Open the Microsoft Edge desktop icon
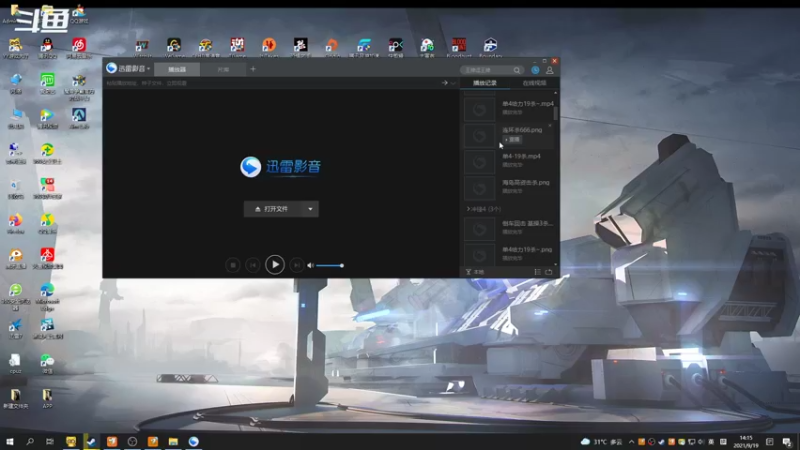This screenshot has height=450, width=800. (x=47, y=296)
